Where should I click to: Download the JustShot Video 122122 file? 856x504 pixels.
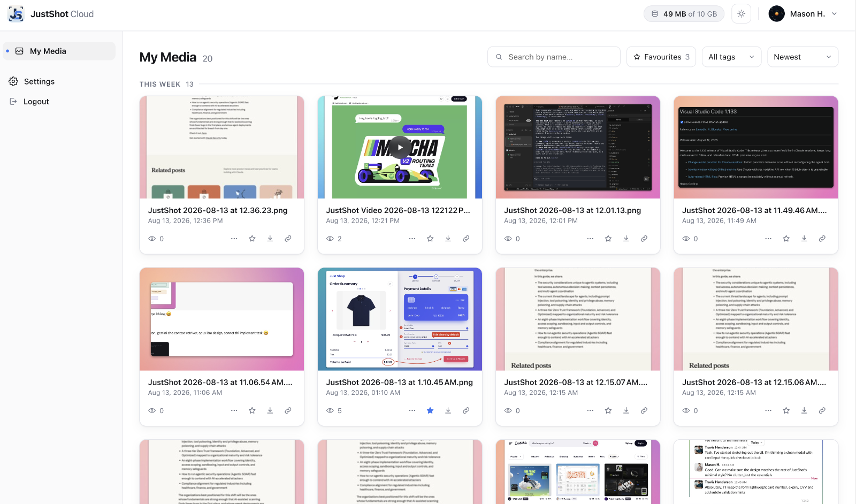coord(448,239)
